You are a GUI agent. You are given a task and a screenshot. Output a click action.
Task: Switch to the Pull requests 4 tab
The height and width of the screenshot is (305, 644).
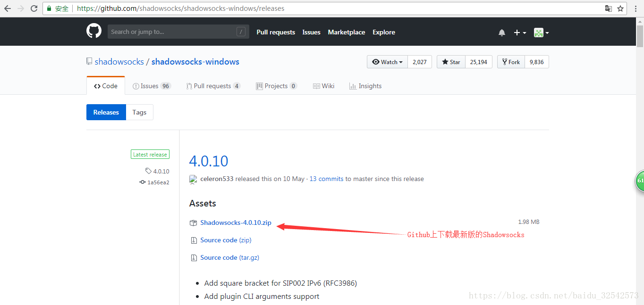click(x=213, y=86)
